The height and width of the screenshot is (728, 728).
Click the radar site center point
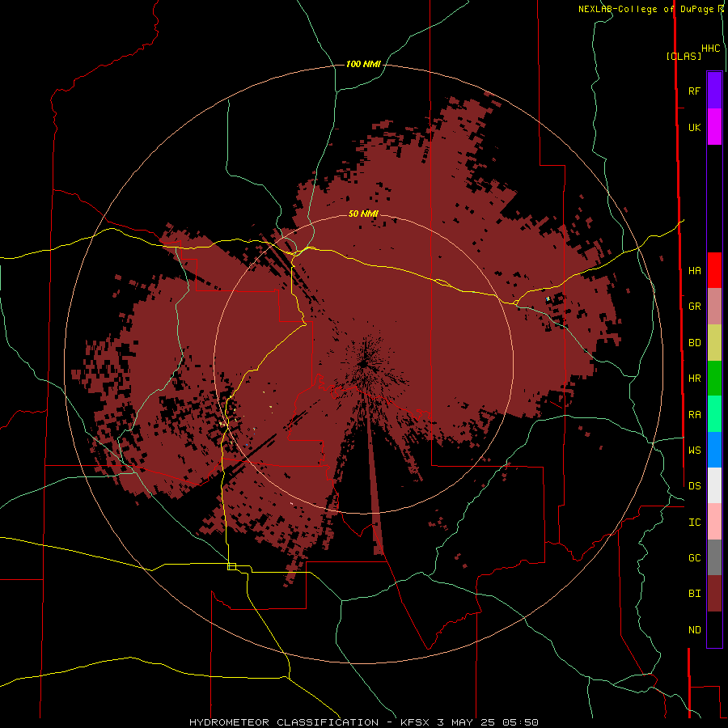363,364
